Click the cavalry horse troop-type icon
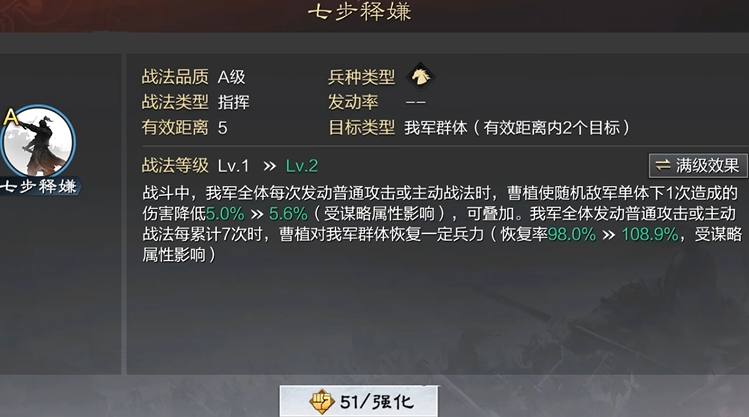This screenshot has height=417, width=749. click(x=420, y=76)
